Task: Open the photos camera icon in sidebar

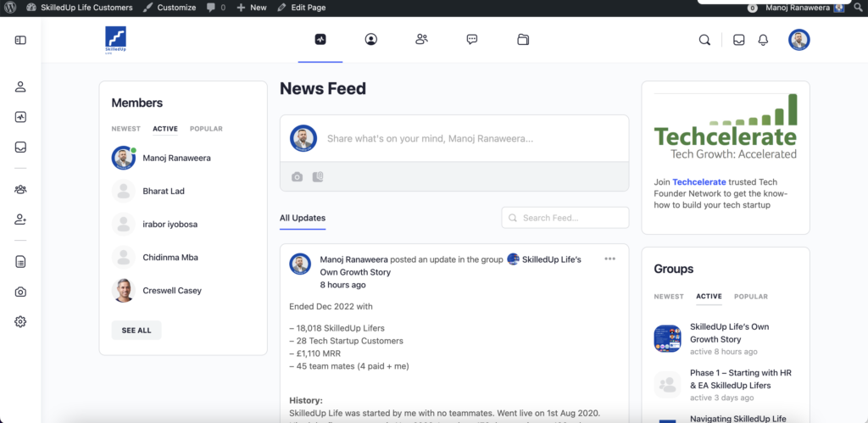Action: click(x=20, y=292)
